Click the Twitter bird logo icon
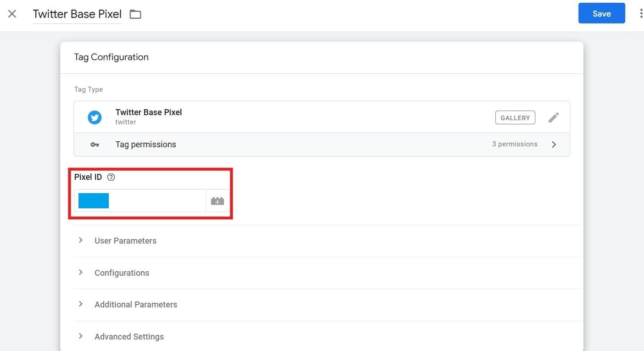 click(95, 117)
